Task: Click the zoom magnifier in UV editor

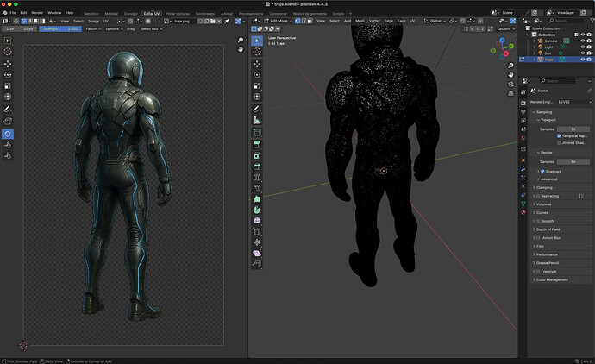Action: pos(241,40)
